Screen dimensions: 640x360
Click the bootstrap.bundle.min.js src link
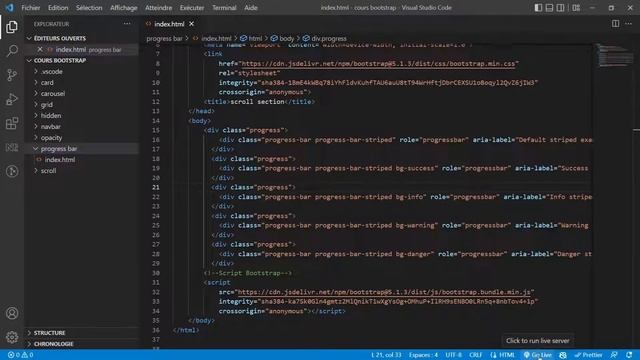point(384,292)
